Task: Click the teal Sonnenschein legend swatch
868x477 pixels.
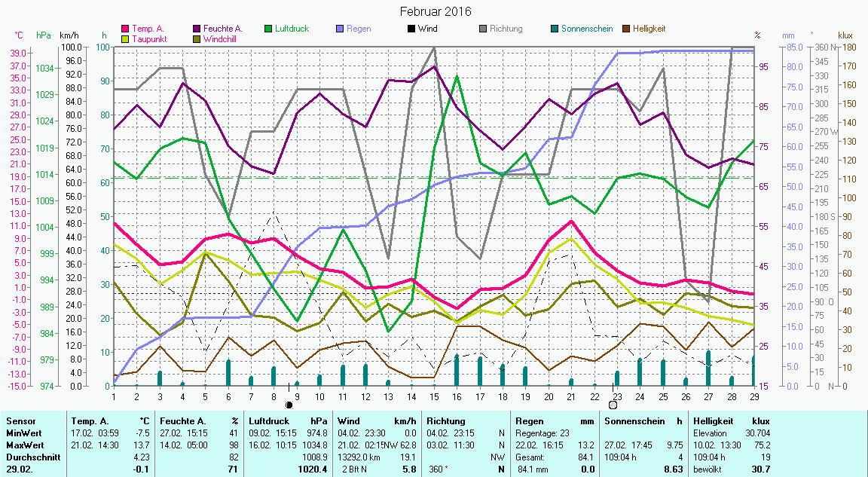Action: click(555, 29)
